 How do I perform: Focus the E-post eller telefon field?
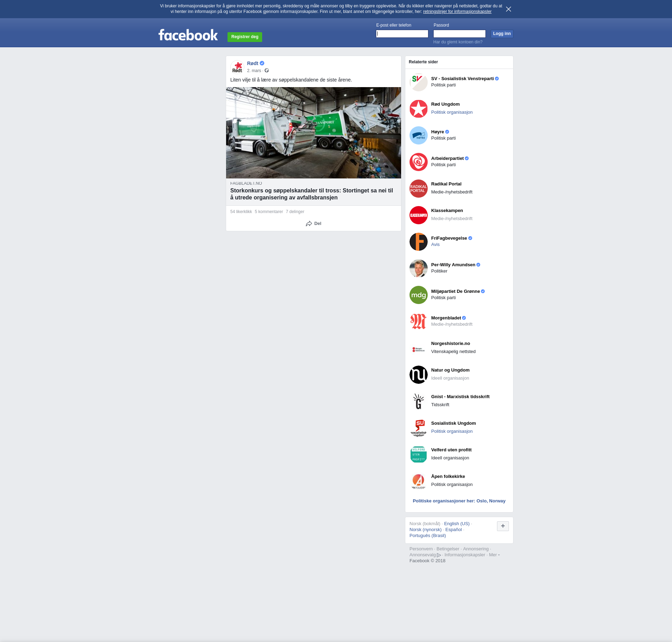pyautogui.click(x=402, y=34)
